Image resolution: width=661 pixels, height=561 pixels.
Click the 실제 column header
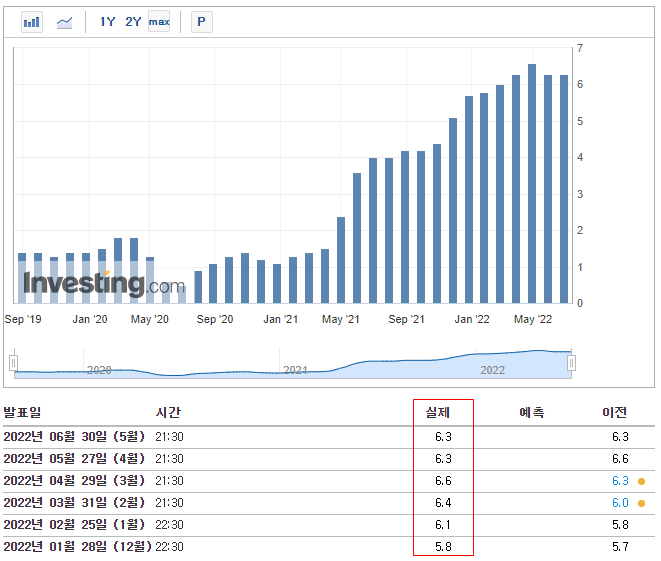[438, 412]
